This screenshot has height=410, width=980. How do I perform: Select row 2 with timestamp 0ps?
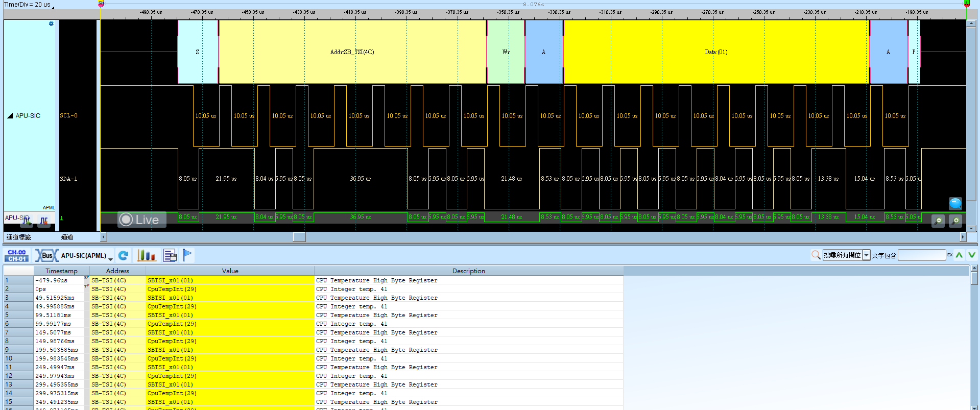tap(313, 289)
